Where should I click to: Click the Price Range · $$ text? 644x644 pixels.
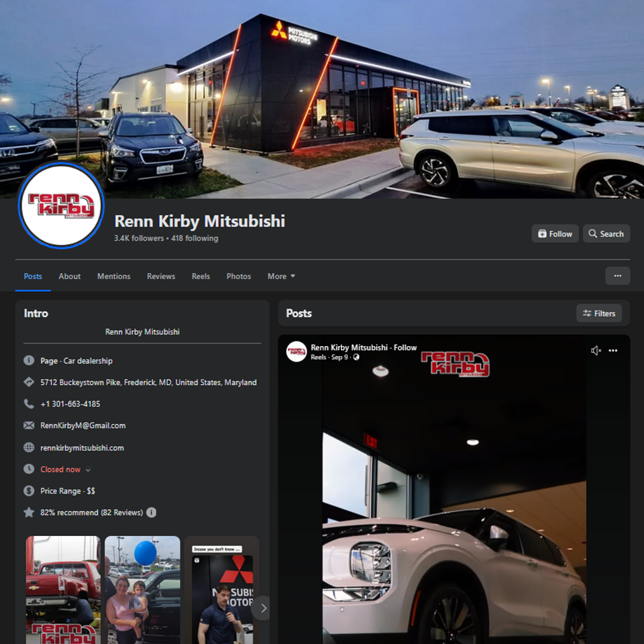68,491
